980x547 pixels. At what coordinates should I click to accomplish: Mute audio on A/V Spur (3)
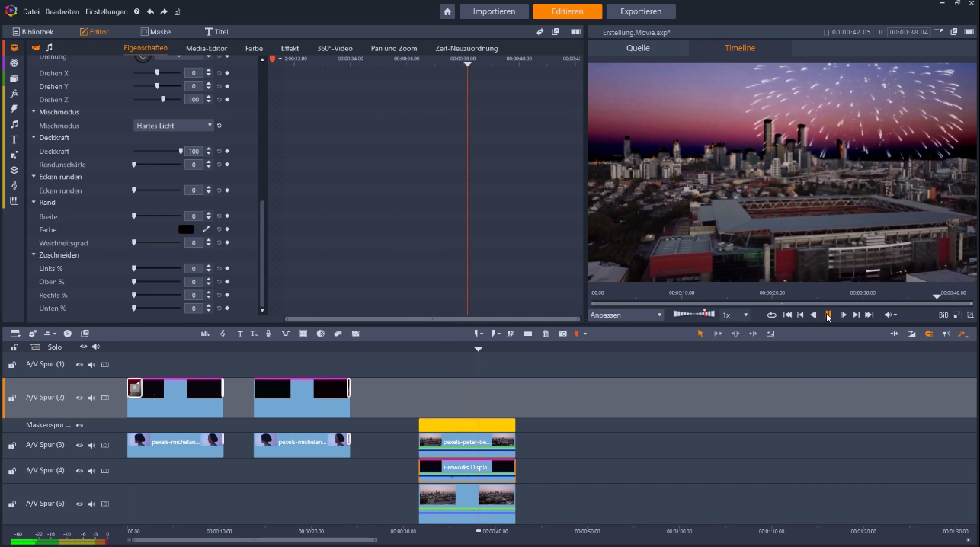[x=93, y=444]
